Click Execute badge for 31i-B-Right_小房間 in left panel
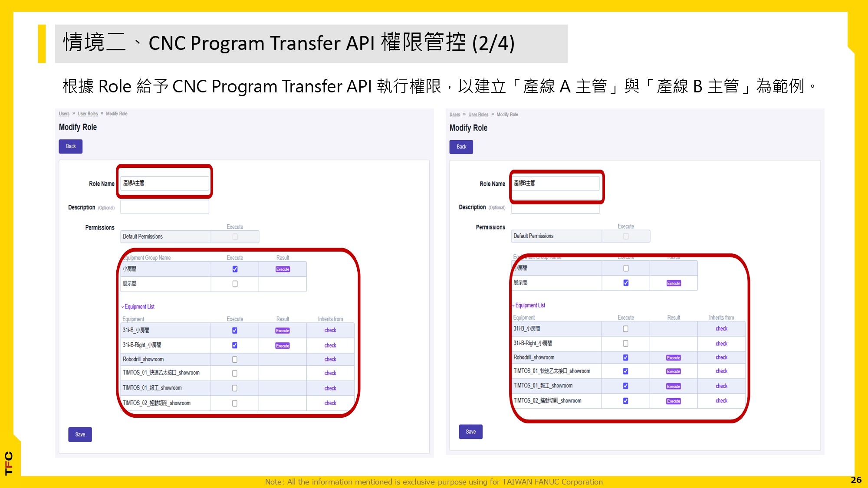Image resolution: width=868 pixels, height=488 pixels. point(283,346)
